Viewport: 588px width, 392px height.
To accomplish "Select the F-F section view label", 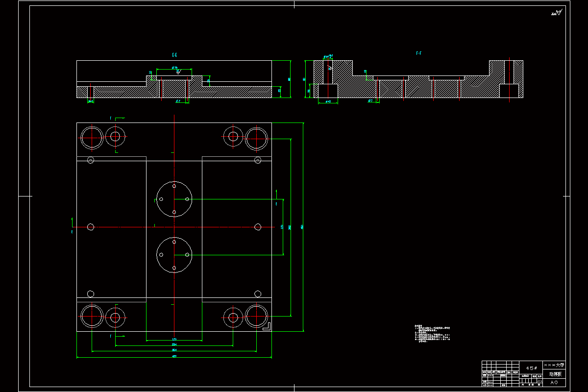I will (419, 53).
